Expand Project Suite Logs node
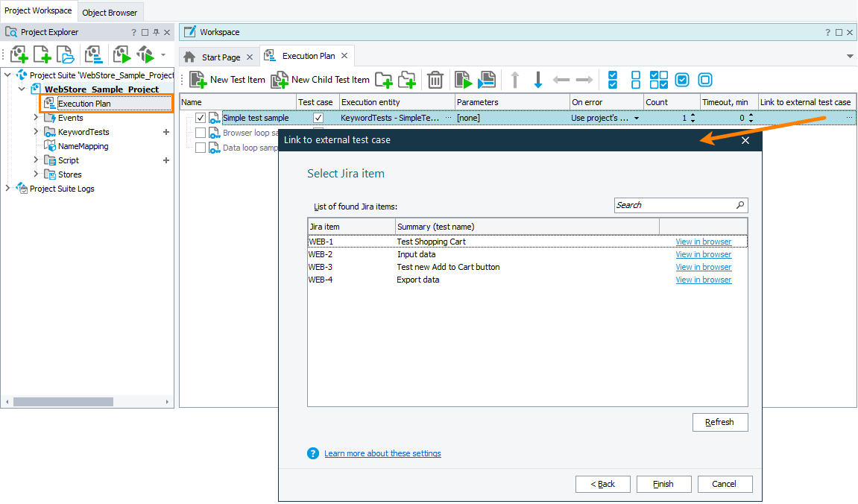The height and width of the screenshot is (504, 858). pos(7,188)
